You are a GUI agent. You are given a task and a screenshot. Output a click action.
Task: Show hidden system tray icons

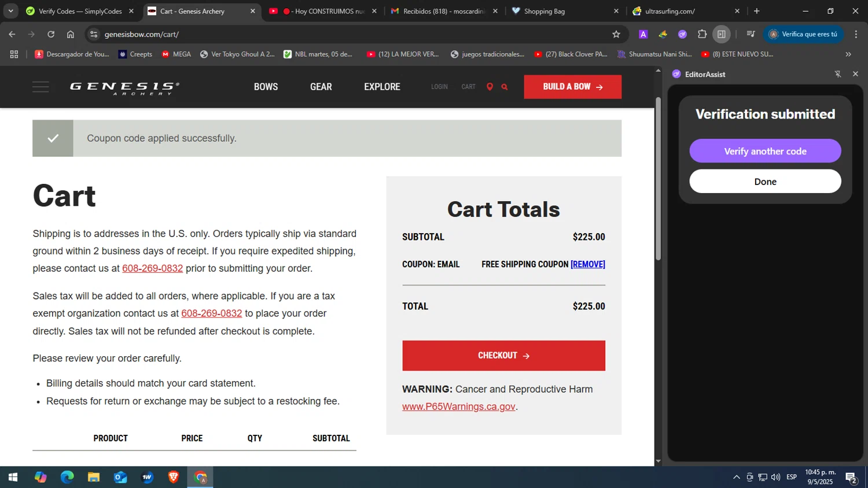[736, 477]
